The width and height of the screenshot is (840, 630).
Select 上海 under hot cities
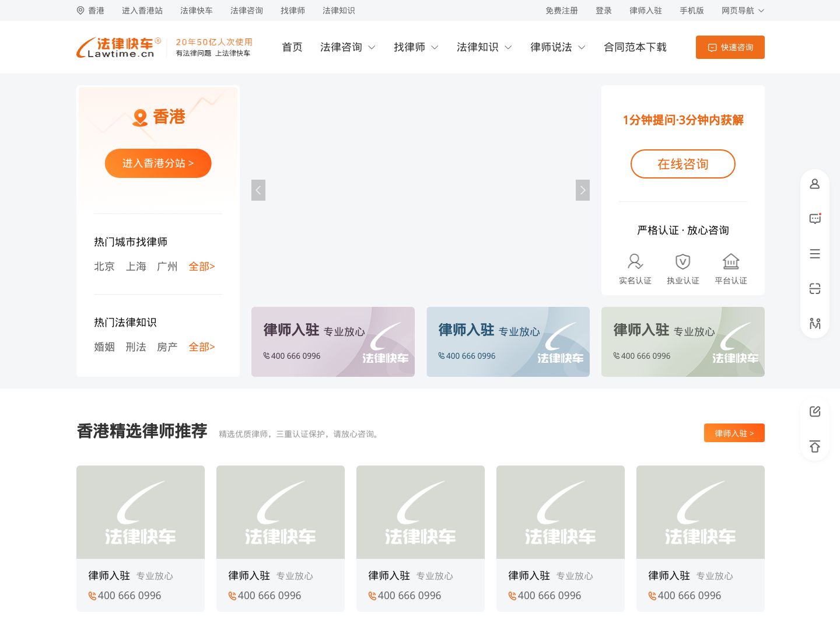click(136, 267)
